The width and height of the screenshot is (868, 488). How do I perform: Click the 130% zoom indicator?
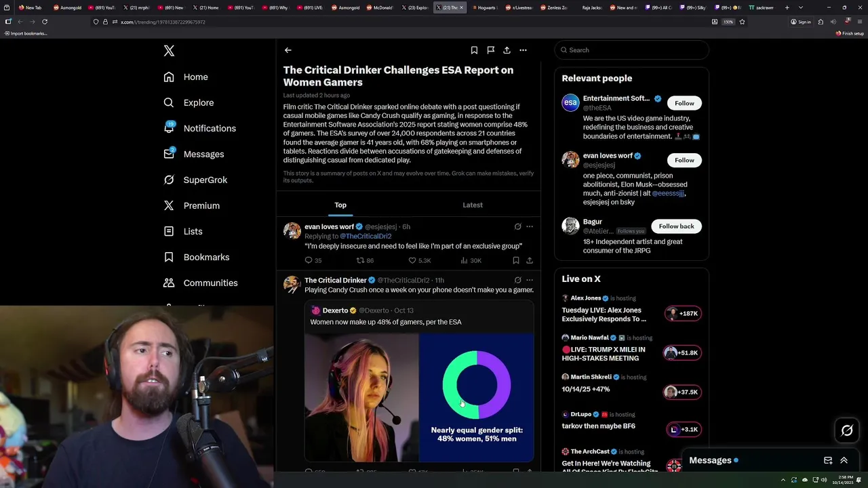(x=728, y=22)
